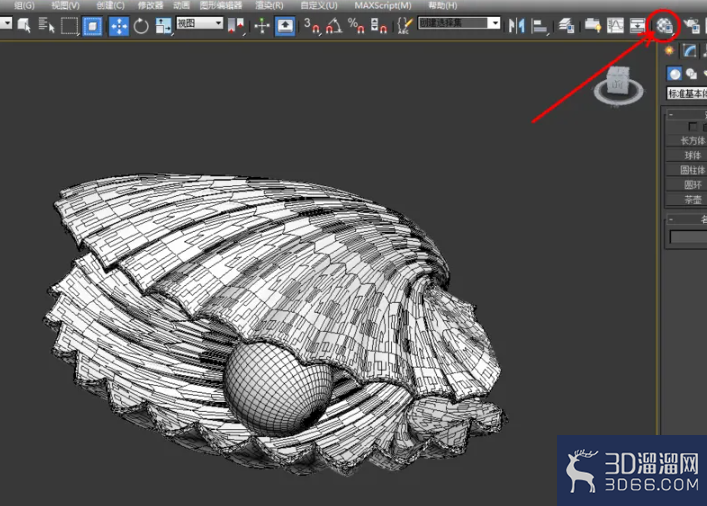This screenshot has height=506, width=707.
Task: Click the Mirror tool icon
Action: click(516, 25)
